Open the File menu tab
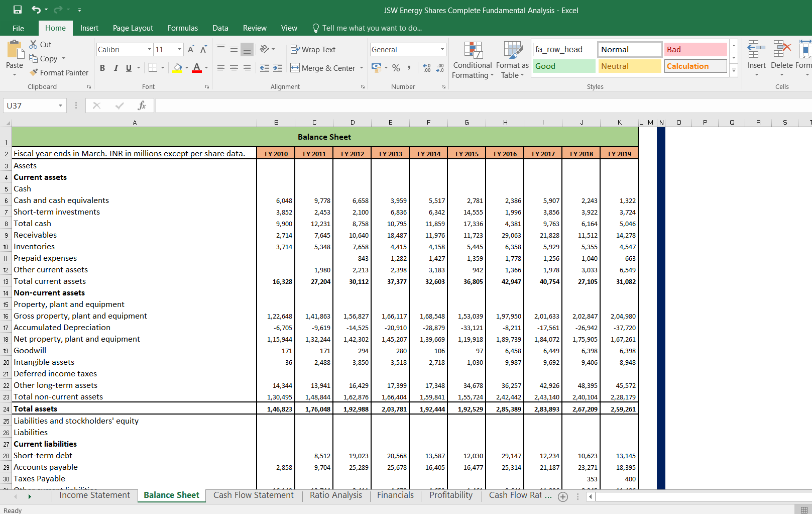Viewport: 812px width, 514px height. 18,28
